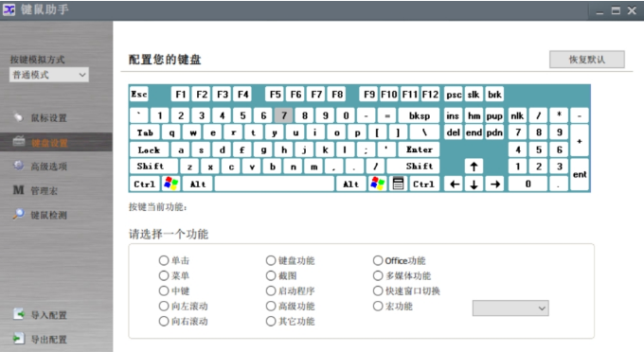Open key-mouse detection (键鼠检测) sidebar item
Screen dimensions: 644x352
click(x=40, y=215)
